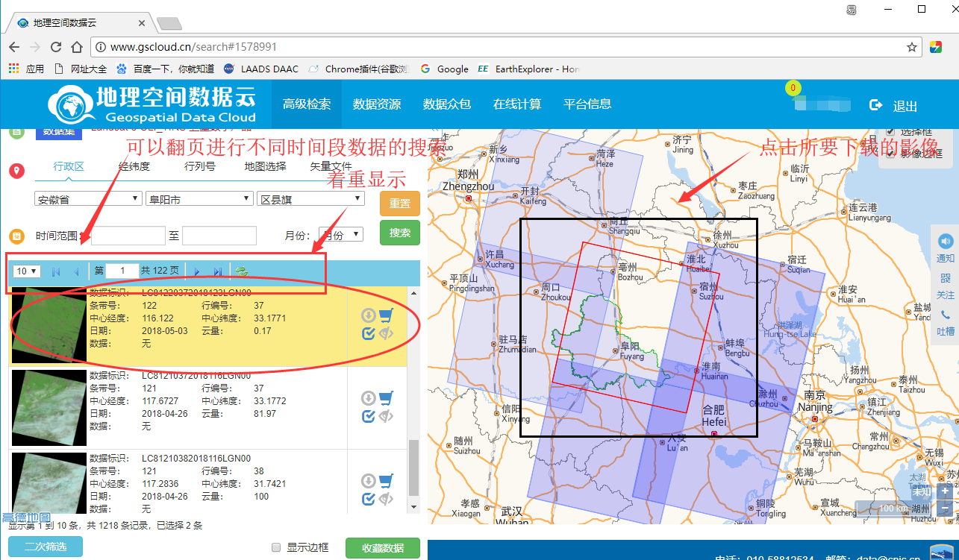Image resolution: width=959 pixels, height=560 pixels.
Task: Open the city dropdown showing 阜阳市
Action: click(199, 199)
